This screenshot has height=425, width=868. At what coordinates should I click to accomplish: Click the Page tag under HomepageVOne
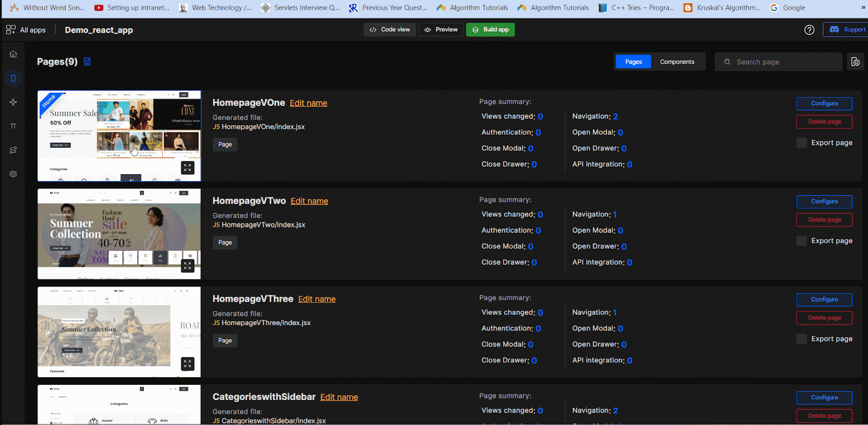[x=225, y=144]
